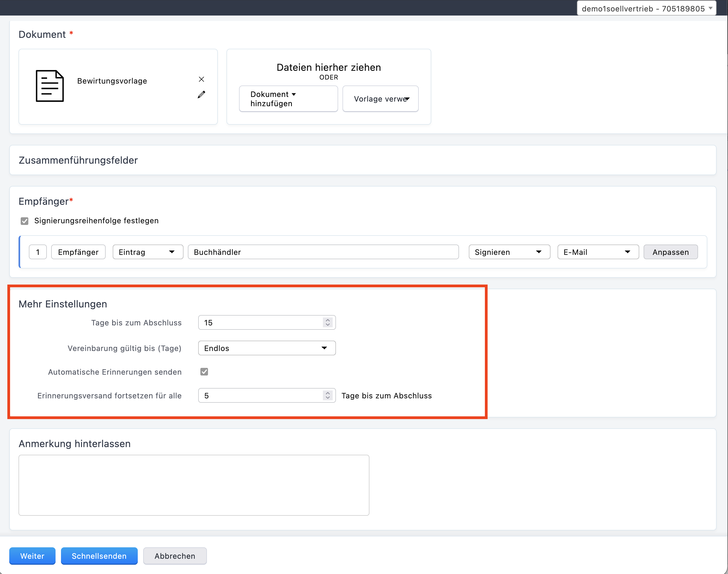Open the E-Mail delivery dropdown

pyautogui.click(x=598, y=252)
